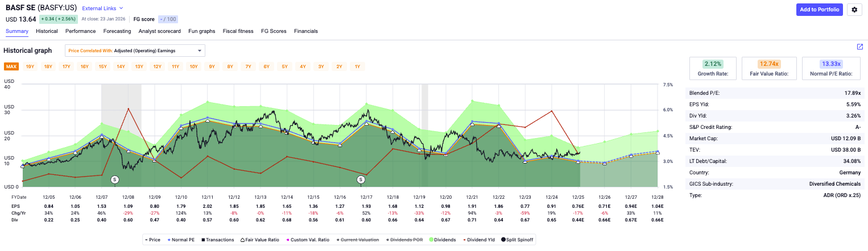Open the Performance tab
868x251 pixels.
(x=80, y=31)
